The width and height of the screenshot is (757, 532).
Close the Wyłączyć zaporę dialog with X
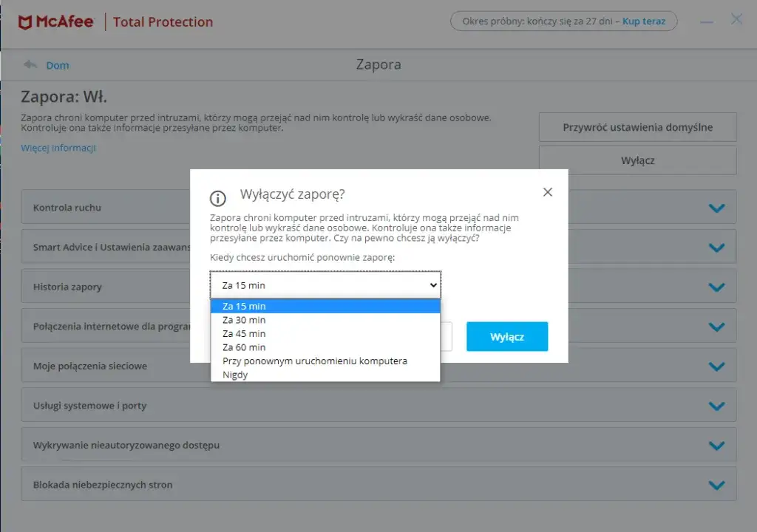pos(548,192)
